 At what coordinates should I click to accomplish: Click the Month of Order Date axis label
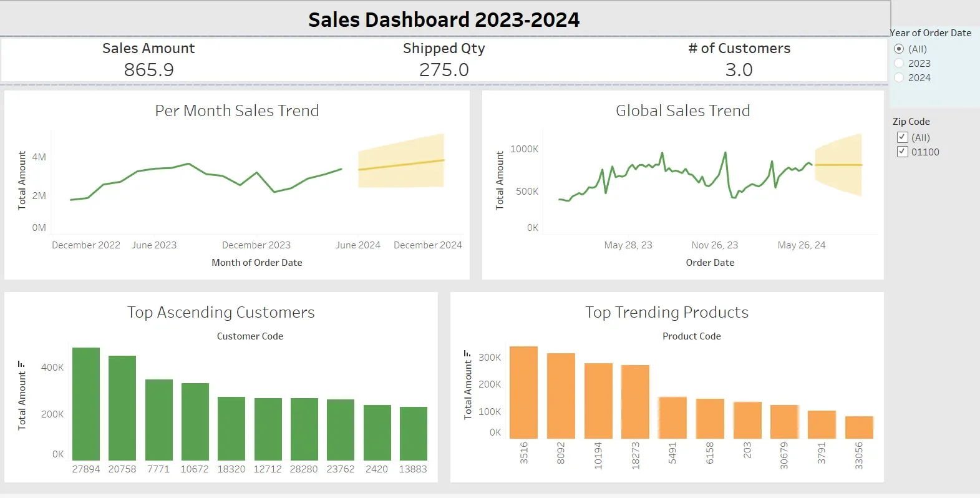257,263
